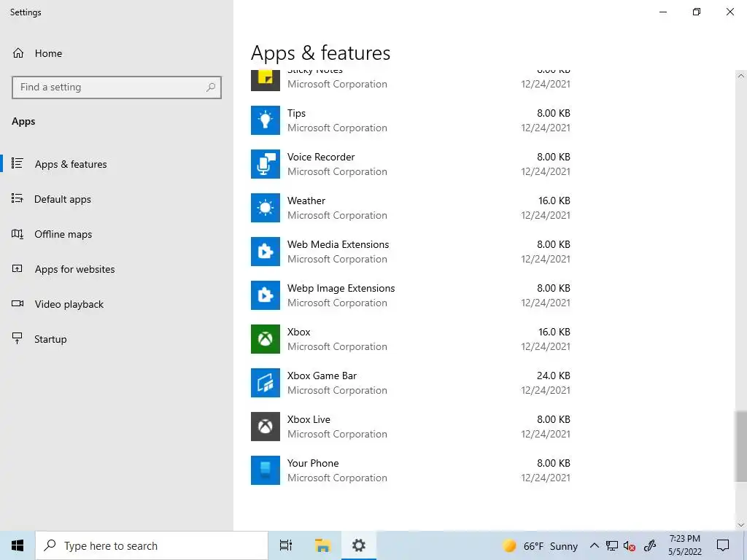Screen dimensions: 747x560
Task: Show hidden tray icons chevron
Action: click(594, 545)
